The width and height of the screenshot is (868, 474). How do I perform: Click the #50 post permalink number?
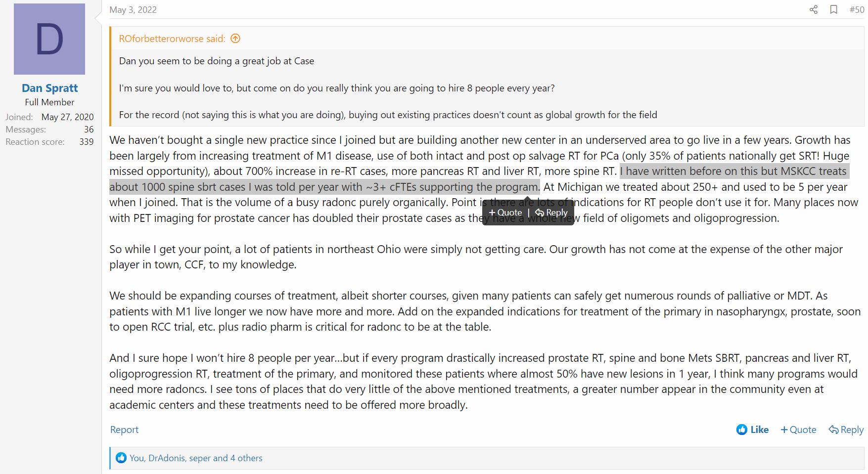pos(857,10)
